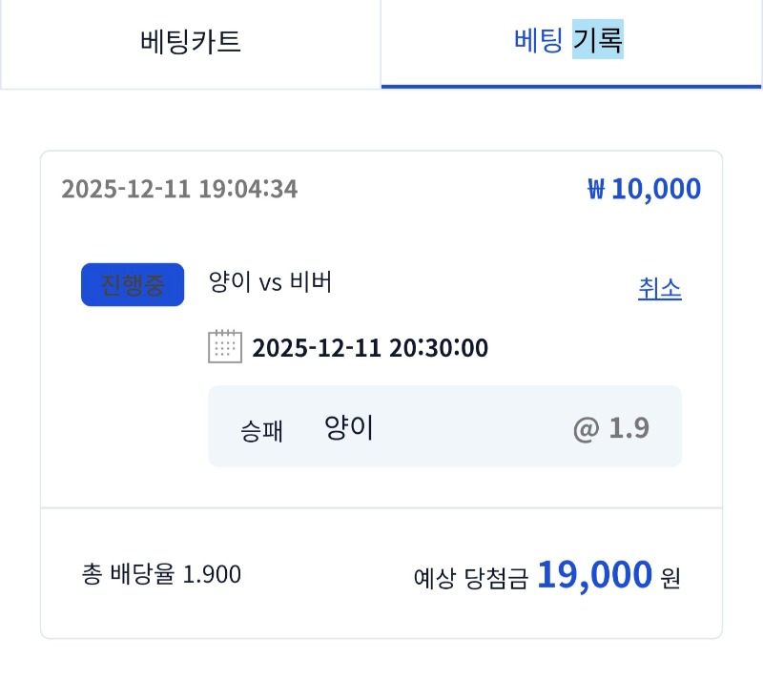Switch to the 베팅카트 tab
This screenshot has width=763, height=700.
(x=190, y=42)
